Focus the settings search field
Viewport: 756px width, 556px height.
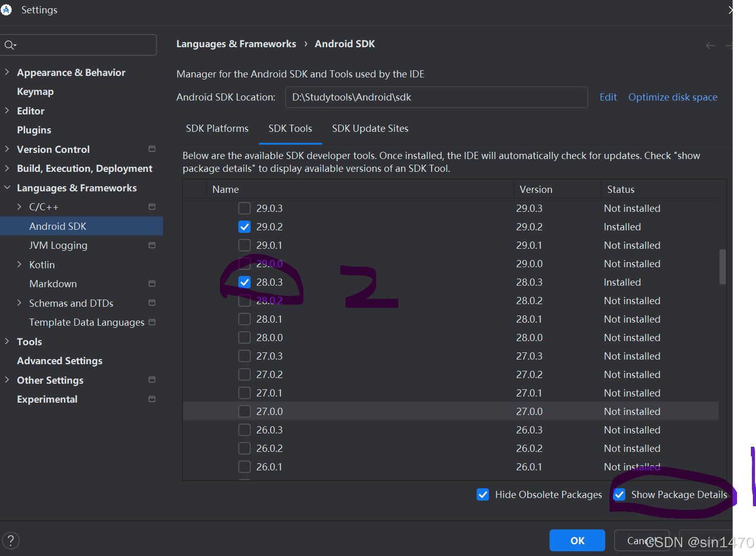coord(78,45)
